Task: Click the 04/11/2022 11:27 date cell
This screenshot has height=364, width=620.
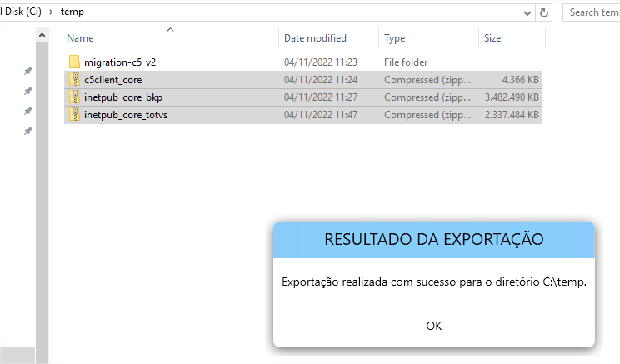Action: (320, 97)
